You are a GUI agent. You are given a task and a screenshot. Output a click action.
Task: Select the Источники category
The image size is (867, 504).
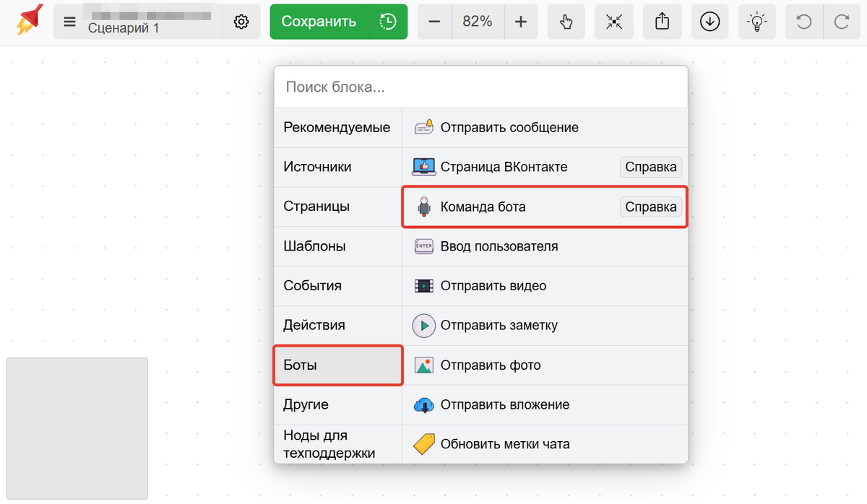click(x=337, y=167)
